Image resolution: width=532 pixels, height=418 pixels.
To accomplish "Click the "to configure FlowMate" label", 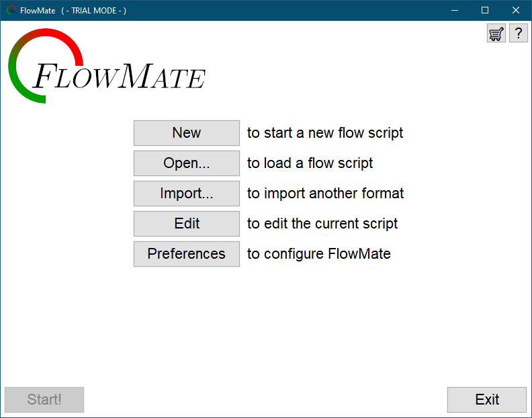I will [318, 254].
